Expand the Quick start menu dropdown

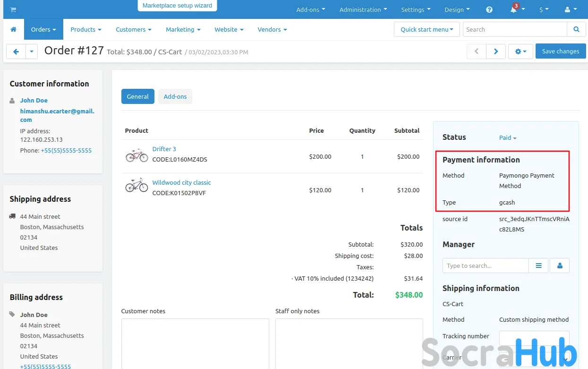pyautogui.click(x=426, y=29)
